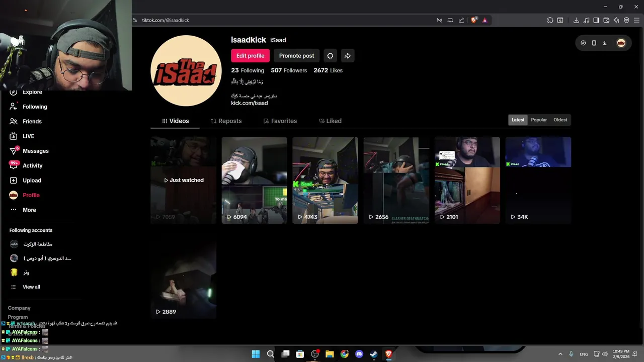Open the video with 2889 views
Image resolution: width=644 pixels, height=362 pixels.
[183, 275]
